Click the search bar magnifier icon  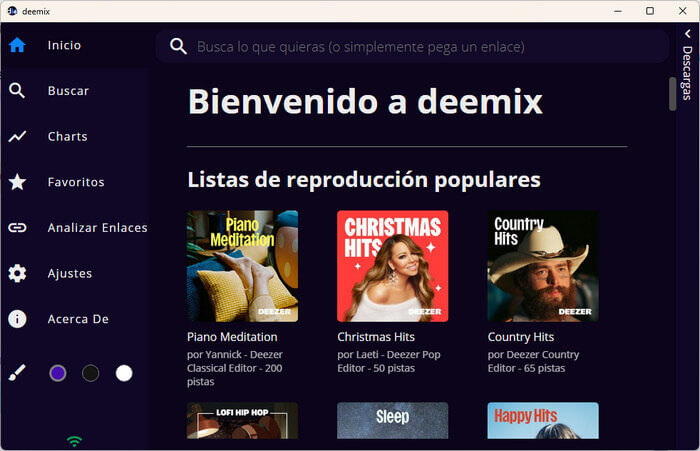[x=178, y=46]
